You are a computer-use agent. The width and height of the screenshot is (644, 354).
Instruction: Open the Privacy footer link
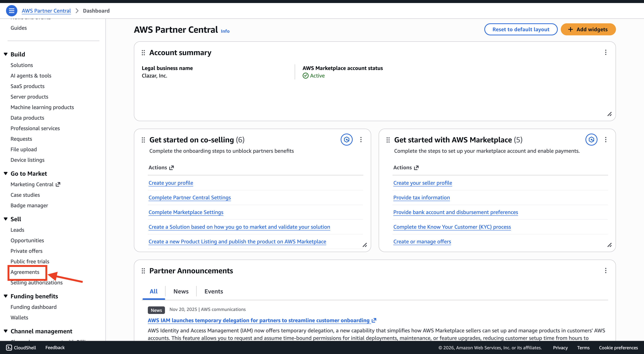pyautogui.click(x=560, y=347)
